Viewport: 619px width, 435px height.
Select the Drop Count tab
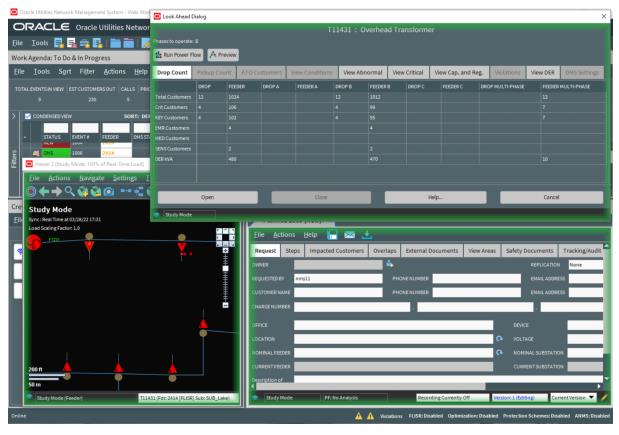pos(172,73)
